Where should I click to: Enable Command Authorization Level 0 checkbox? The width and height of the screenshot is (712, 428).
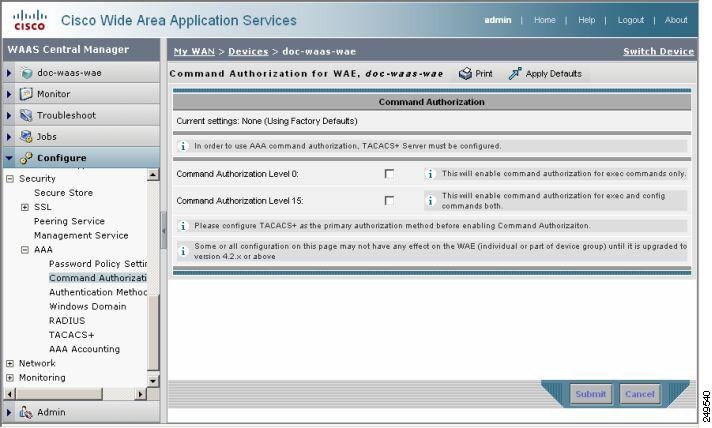point(389,174)
